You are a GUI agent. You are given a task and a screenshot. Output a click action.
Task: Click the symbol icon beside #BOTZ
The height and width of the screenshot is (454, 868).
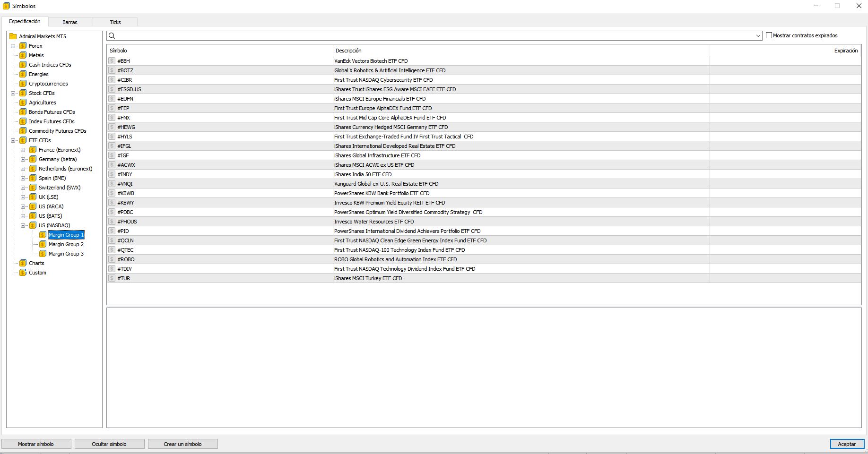click(112, 70)
